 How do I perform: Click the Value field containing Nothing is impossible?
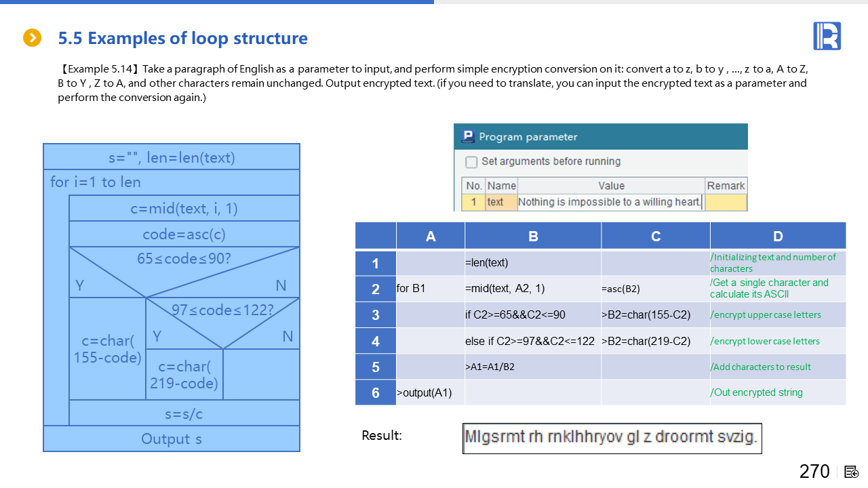click(610, 202)
